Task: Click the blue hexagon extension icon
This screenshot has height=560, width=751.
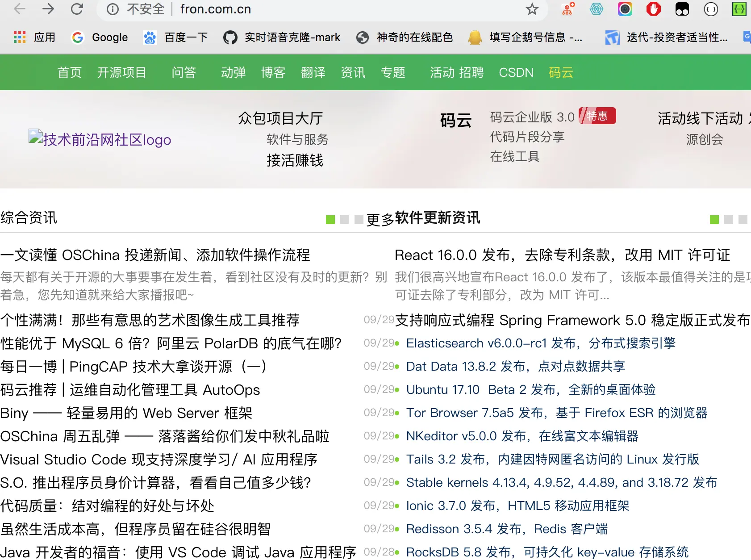Action: click(597, 9)
